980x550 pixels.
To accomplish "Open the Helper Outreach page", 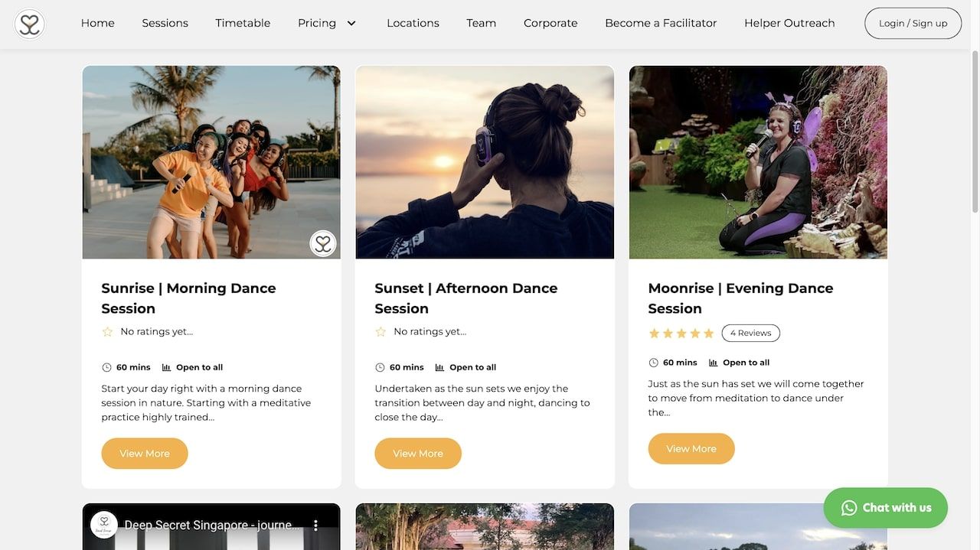I will 789,23.
